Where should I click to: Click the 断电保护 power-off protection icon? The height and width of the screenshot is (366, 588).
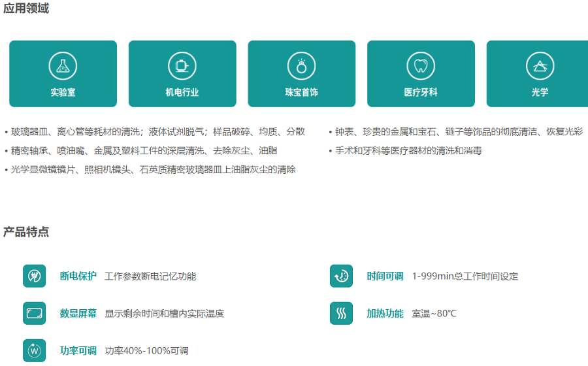coord(34,276)
